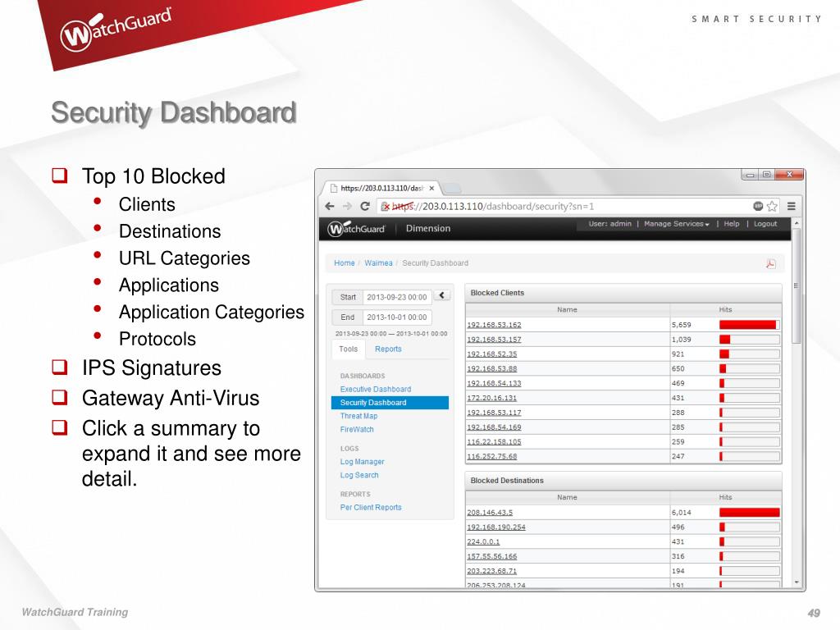Select the Tools tab
This screenshot has height=630, width=840.
tap(348, 349)
